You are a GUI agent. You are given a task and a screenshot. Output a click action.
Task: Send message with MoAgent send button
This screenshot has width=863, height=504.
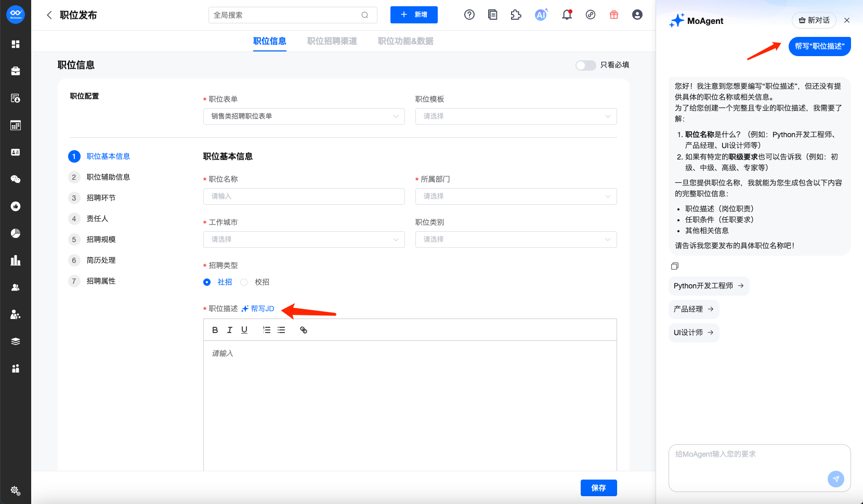click(836, 479)
